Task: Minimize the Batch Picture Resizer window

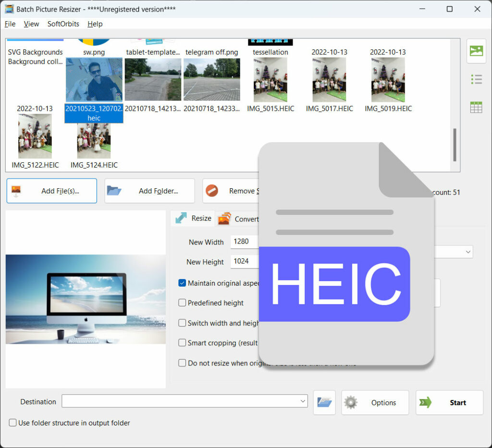Action: pyautogui.click(x=422, y=9)
